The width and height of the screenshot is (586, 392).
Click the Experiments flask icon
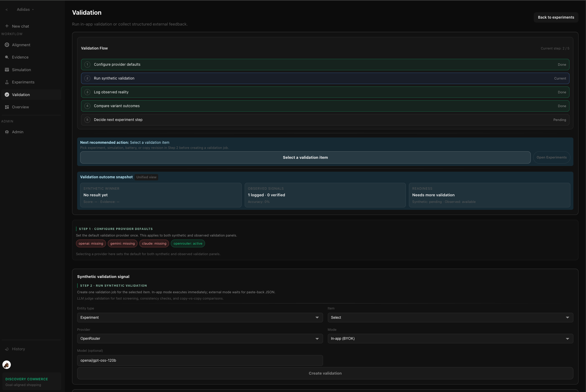point(7,82)
